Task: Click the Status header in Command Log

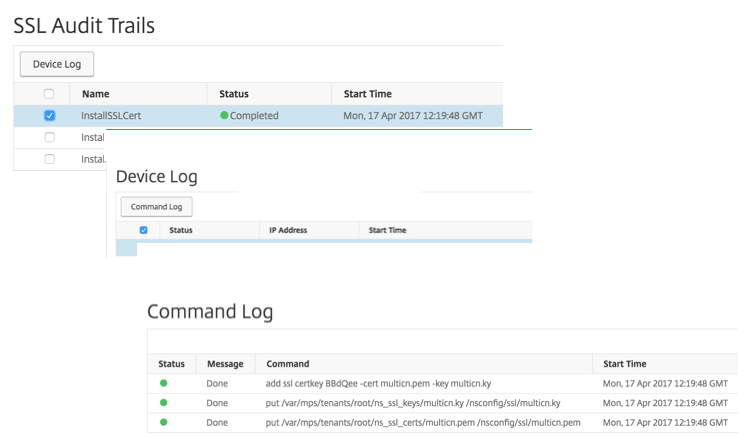Action: click(171, 364)
